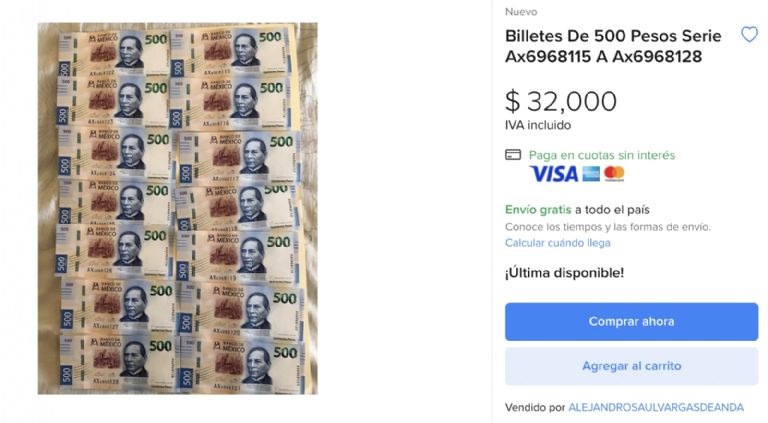Click Agregar al carrito button
768x423 pixels.
point(631,366)
